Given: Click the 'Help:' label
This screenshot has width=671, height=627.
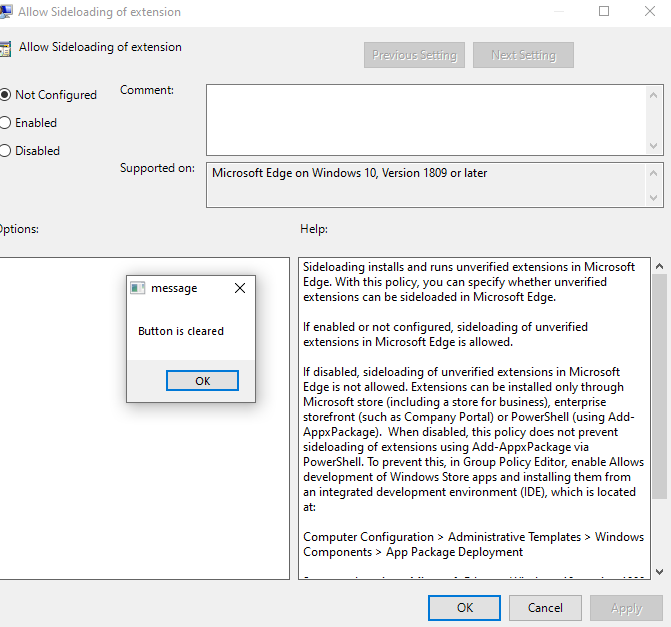Looking at the screenshot, I should coord(314,229).
